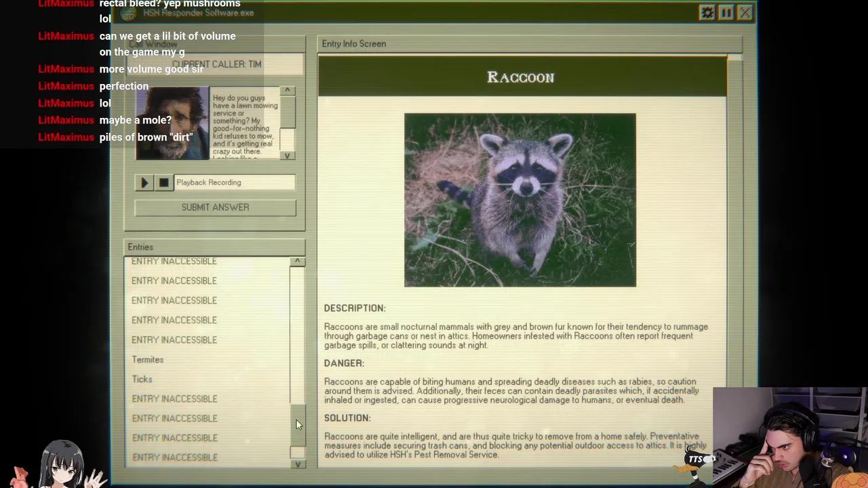868x488 pixels.
Task: Click the down arrow of the Entries list scrollbar
Action: coord(297,464)
